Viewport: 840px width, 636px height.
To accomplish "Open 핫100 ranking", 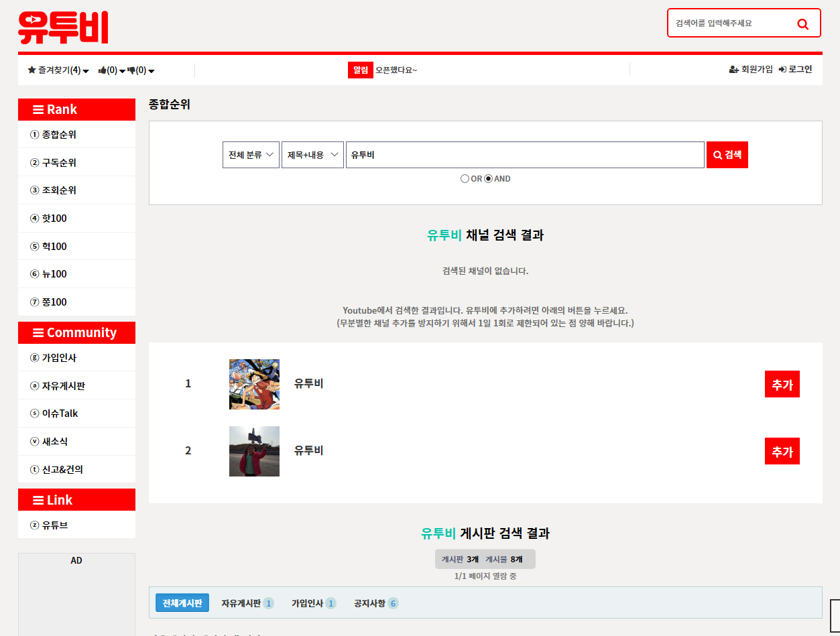I will [76, 218].
